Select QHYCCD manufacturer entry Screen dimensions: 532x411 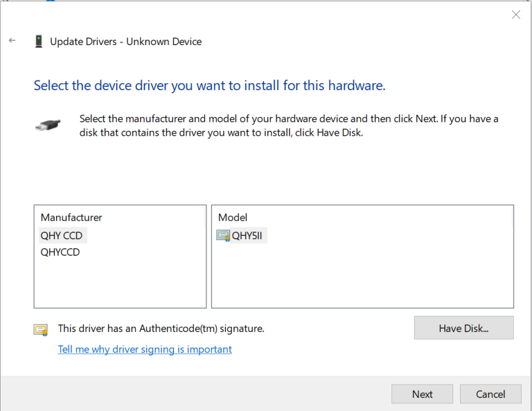(x=60, y=252)
